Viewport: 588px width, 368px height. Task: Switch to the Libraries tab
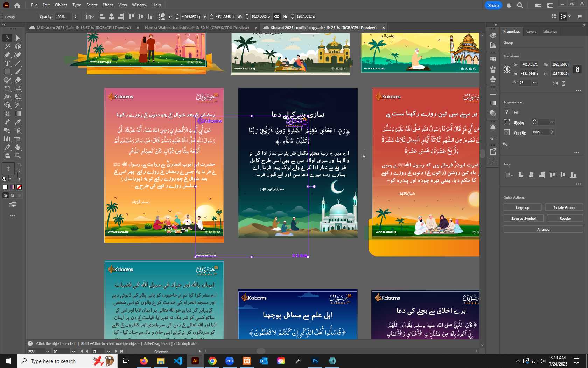[x=550, y=32]
